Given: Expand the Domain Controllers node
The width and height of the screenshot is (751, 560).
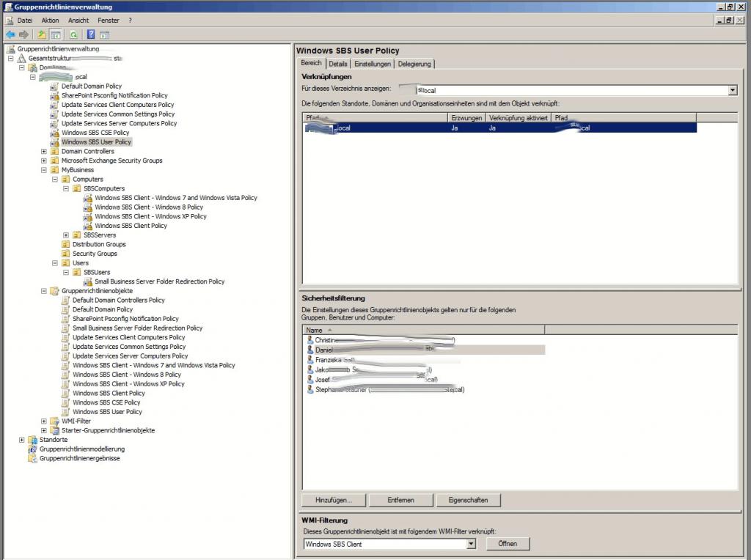Looking at the screenshot, I should point(43,151).
